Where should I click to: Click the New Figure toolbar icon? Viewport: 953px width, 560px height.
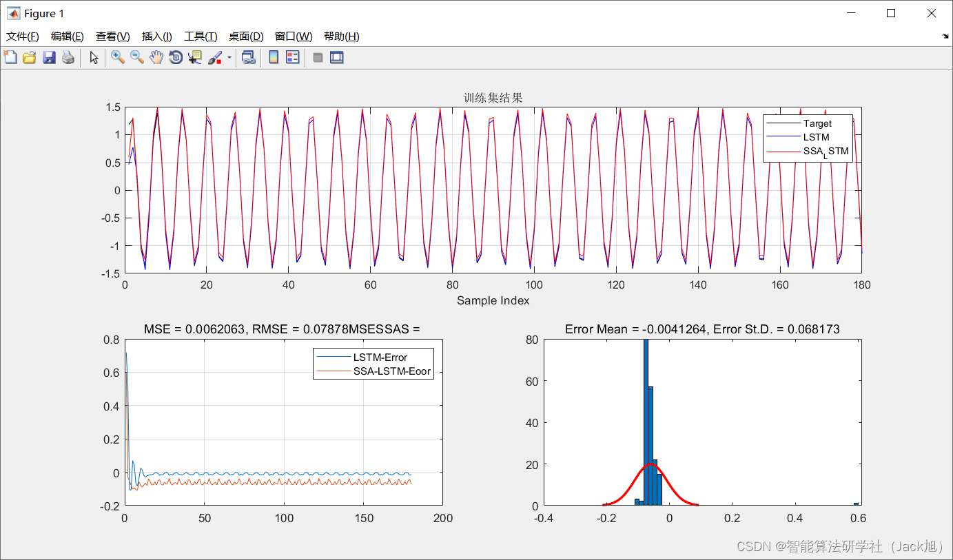[x=10, y=58]
